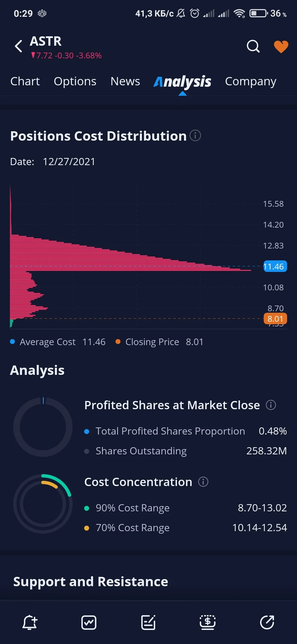Switch to the Chart tab

pos(25,81)
